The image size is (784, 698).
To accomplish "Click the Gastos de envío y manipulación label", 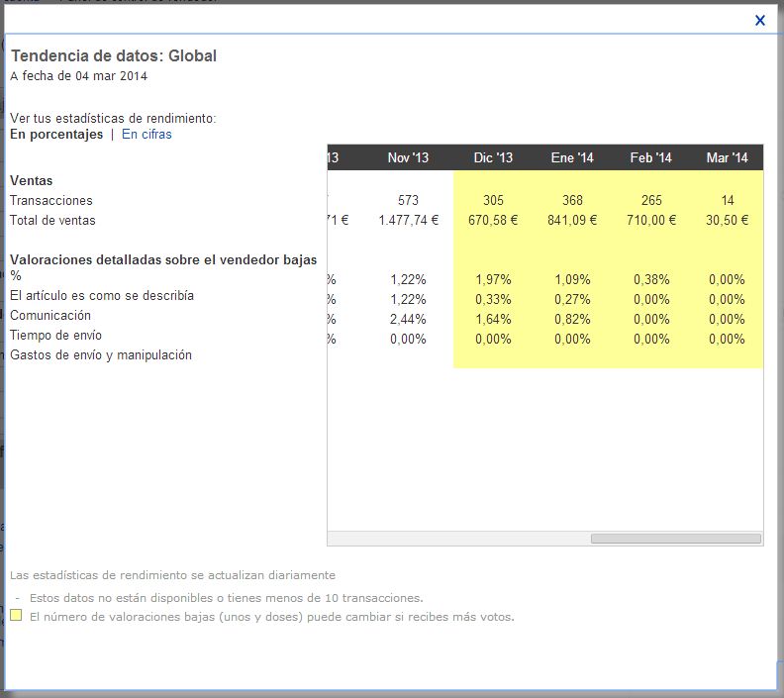I will (100, 355).
